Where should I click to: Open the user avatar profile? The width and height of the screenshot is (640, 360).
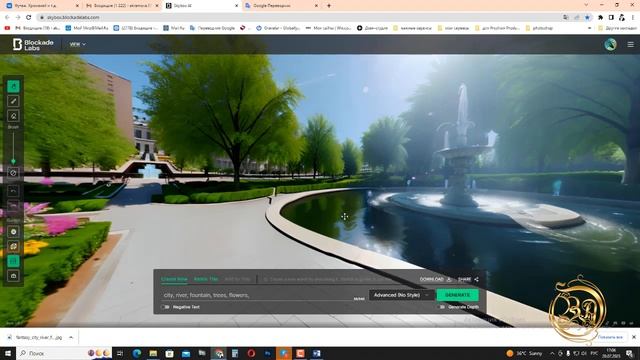pos(611,44)
